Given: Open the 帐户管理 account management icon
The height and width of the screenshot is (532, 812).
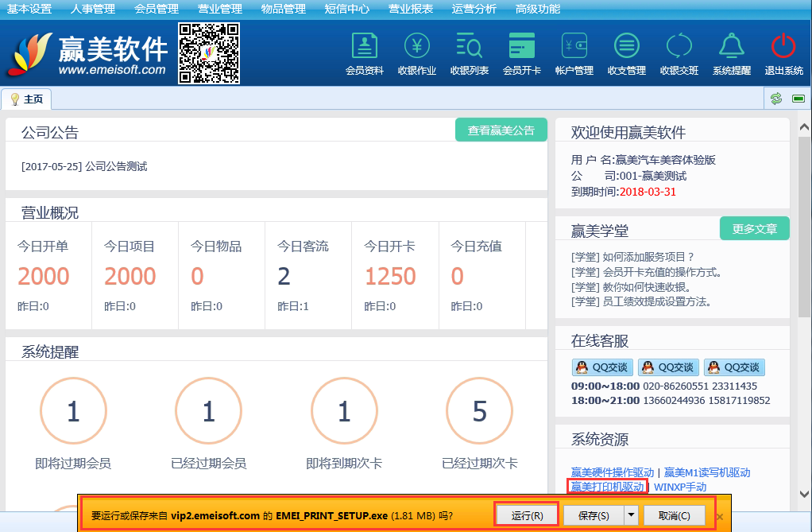Looking at the screenshot, I should coord(574,53).
